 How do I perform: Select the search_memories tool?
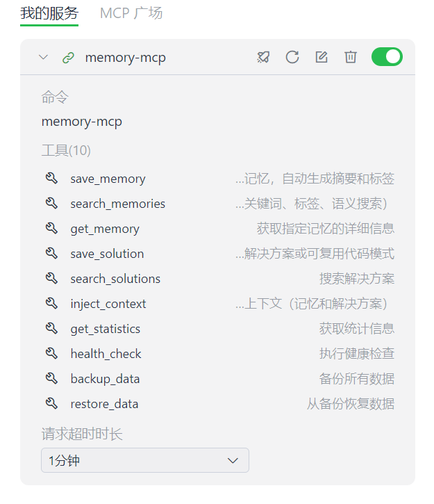(x=117, y=204)
